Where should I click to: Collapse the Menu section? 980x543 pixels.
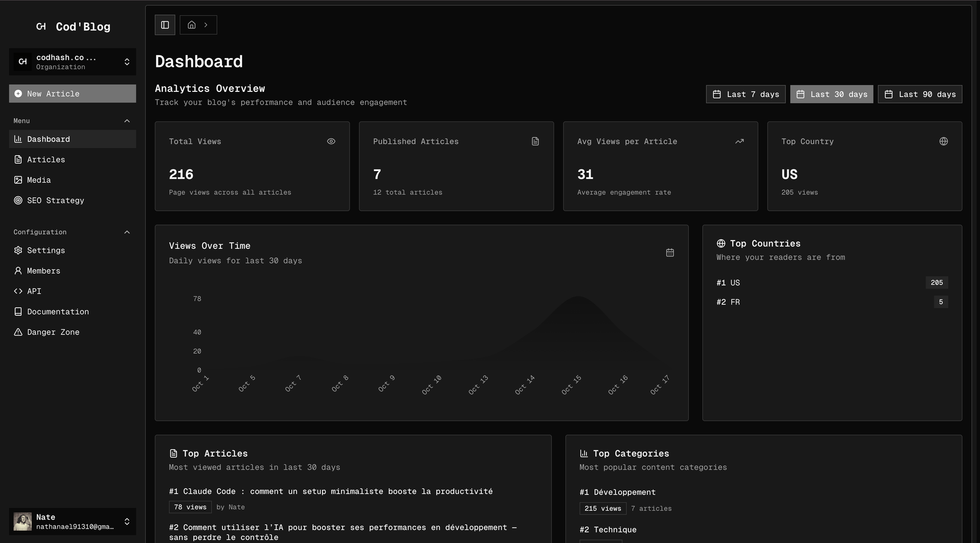click(127, 121)
